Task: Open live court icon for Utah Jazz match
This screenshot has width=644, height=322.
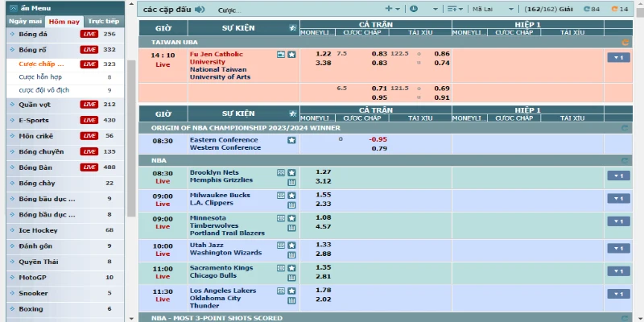Action: (x=281, y=246)
